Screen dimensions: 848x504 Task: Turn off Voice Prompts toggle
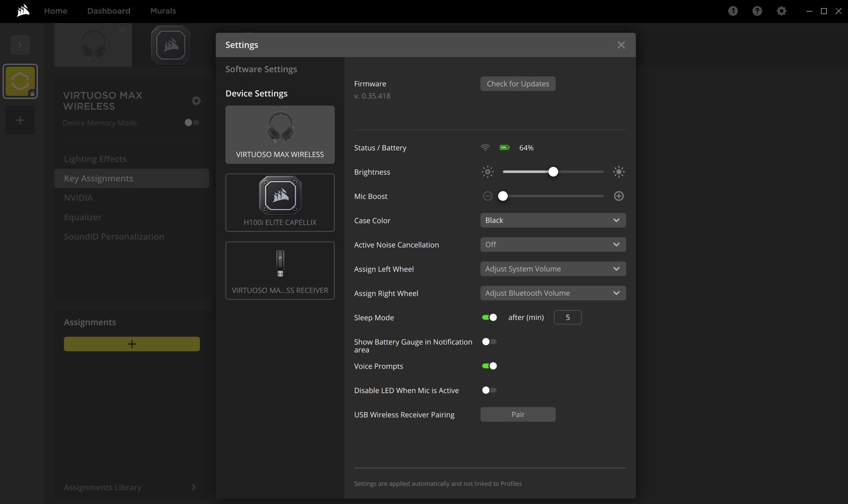tap(489, 366)
